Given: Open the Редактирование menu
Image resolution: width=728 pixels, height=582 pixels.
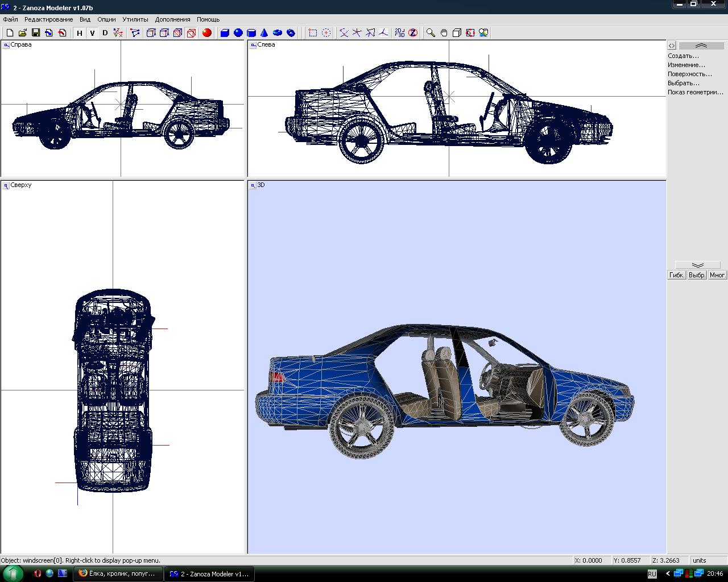Looking at the screenshot, I should point(48,19).
